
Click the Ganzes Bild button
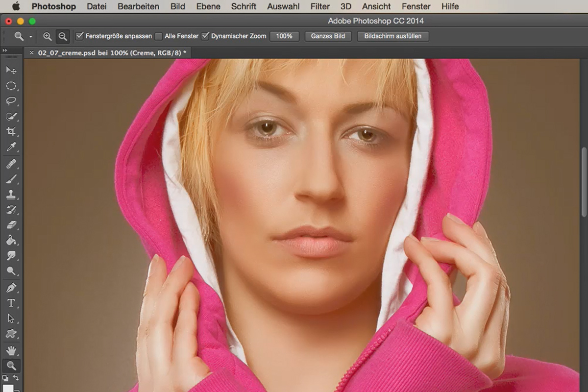pyautogui.click(x=328, y=36)
